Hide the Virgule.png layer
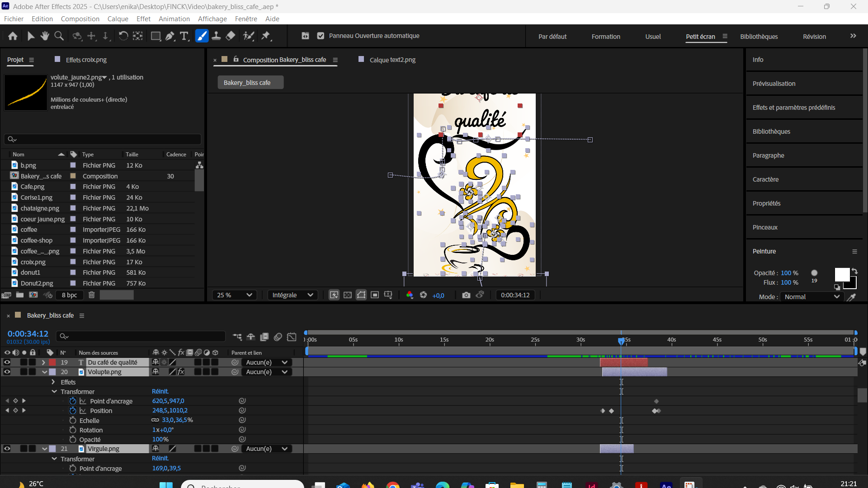This screenshot has width=868, height=488. (7, 449)
